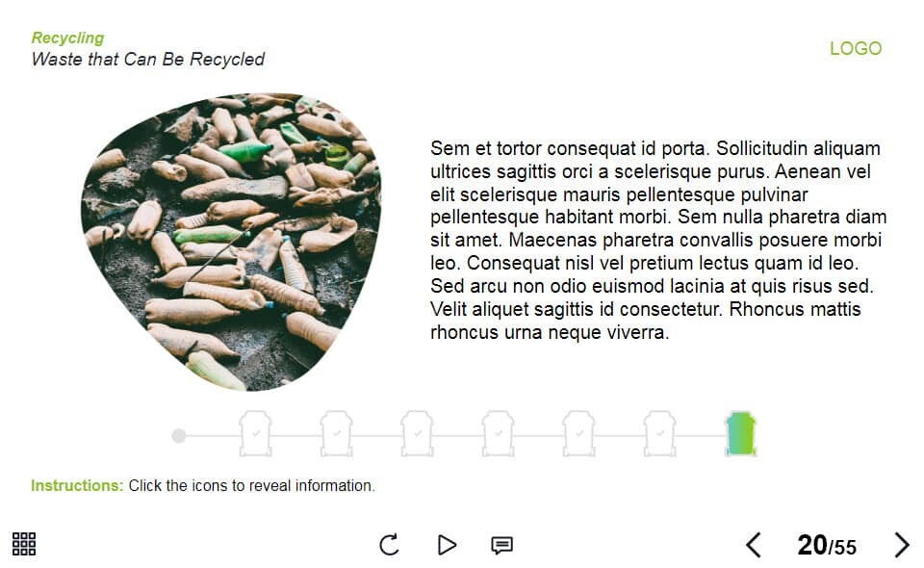The width and height of the screenshot is (924, 568).
Task: Select the fourth recycling bin icon
Action: click(x=498, y=433)
